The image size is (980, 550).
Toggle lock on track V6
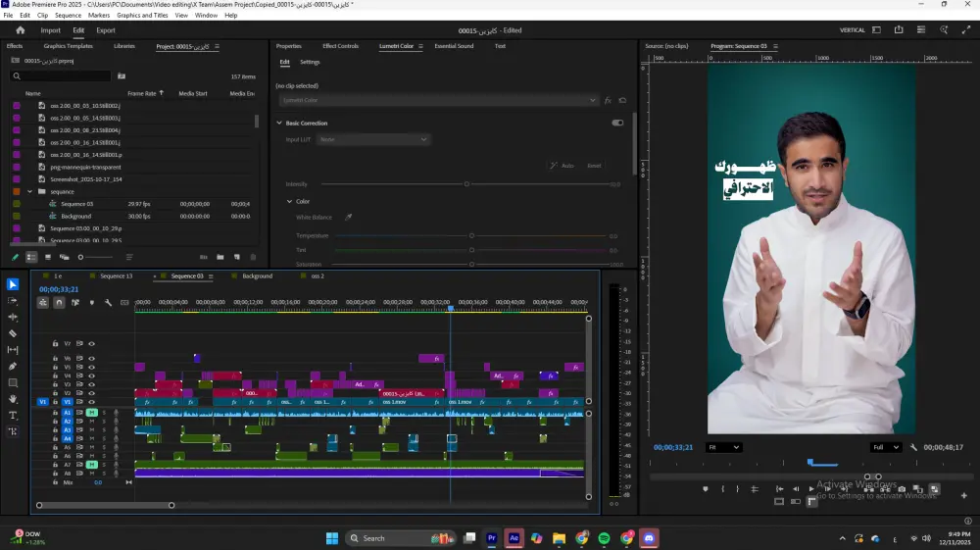click(55, 359)
